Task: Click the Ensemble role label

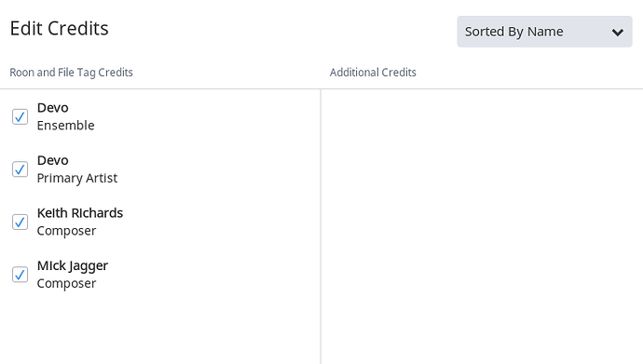Action: 65,126
